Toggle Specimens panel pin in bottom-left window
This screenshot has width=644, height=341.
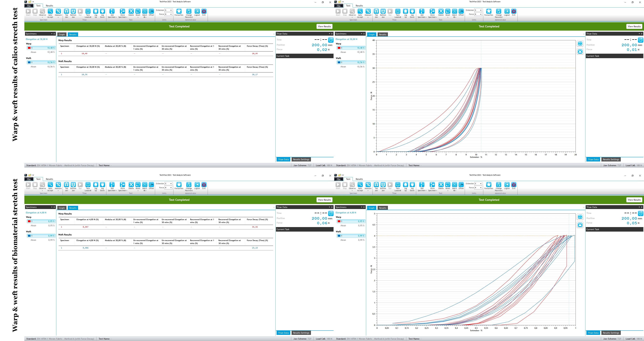pyautogui.click(x=54, y=207)
